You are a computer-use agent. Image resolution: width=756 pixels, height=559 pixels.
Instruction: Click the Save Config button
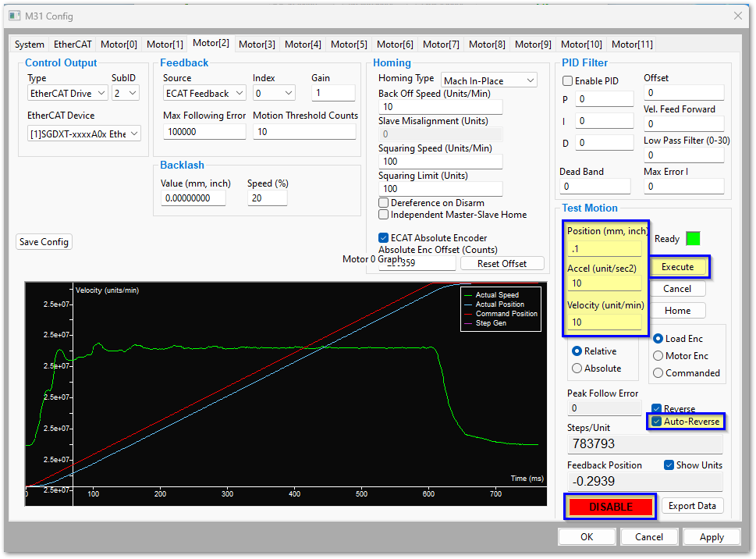pyautogui.click(x=44, y=242)
